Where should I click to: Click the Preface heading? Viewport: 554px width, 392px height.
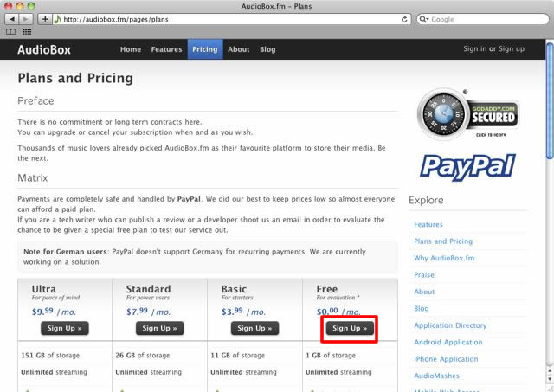35,101
